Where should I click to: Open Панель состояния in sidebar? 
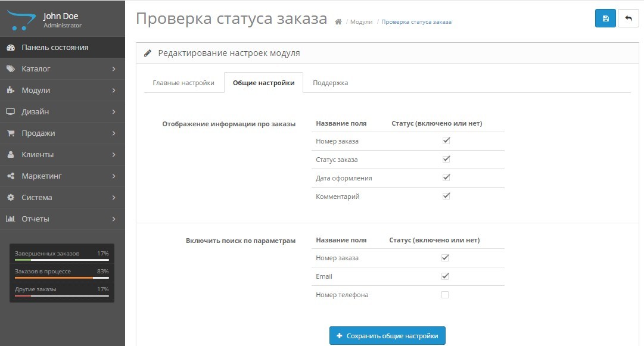click(x=63, y=48)
